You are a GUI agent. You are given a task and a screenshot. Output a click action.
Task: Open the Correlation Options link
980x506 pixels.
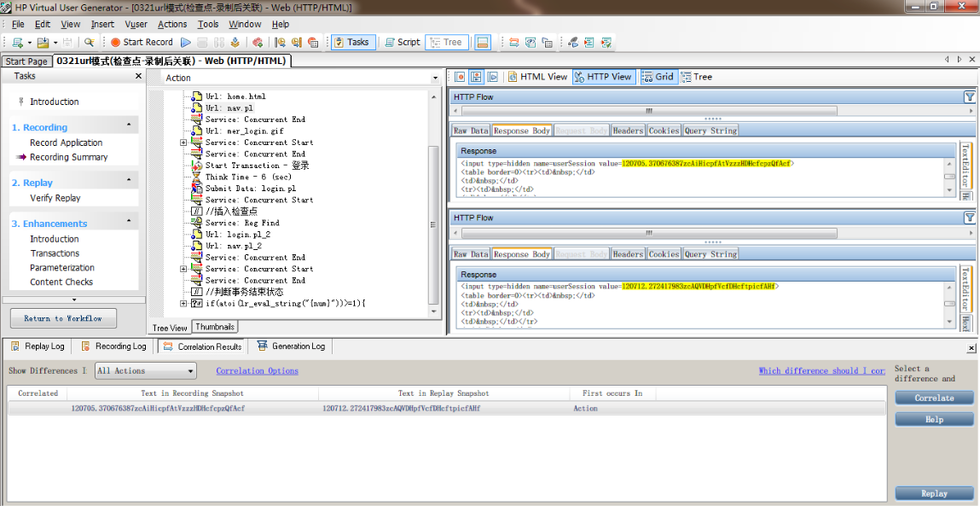[x=257, y=371]
